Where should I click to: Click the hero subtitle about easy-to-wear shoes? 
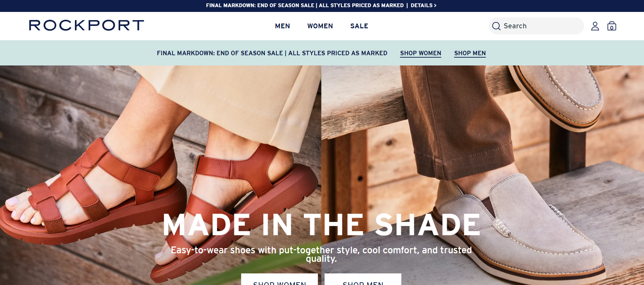(x=321, y=254)
